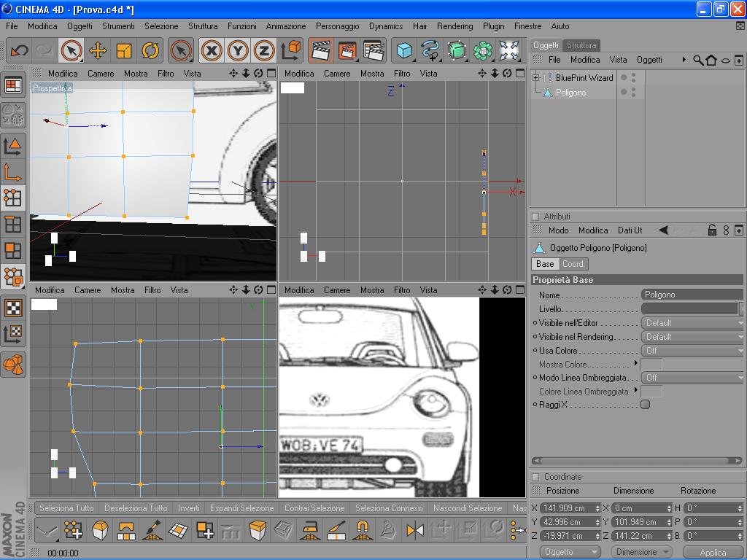Click the Applica button
The width and height of the screenshot is (747, 560).
(713, 553)
